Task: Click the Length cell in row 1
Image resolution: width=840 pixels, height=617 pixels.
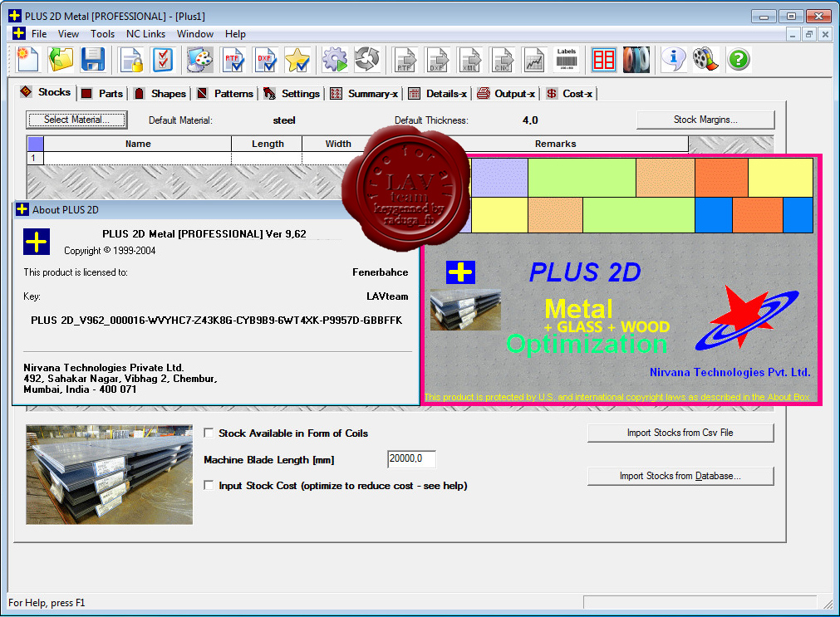Action: click(267, 159)
